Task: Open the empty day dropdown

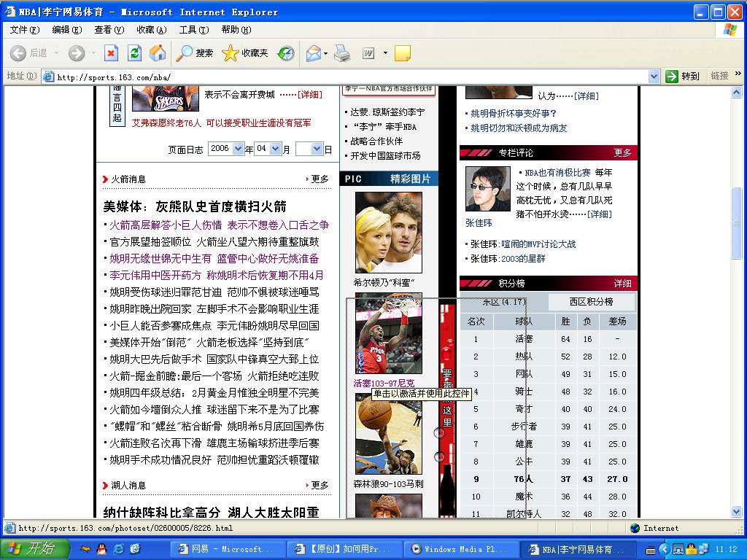Action: (x=317, y=149)
